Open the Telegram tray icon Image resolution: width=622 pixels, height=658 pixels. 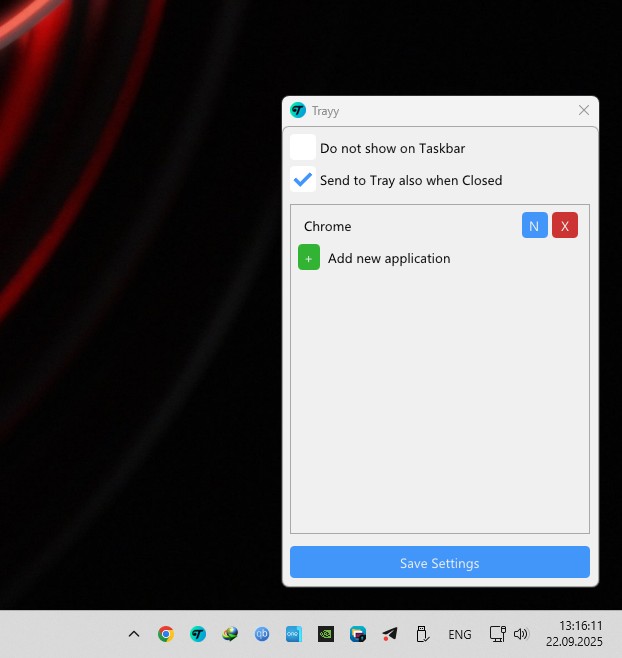[390, 634]
